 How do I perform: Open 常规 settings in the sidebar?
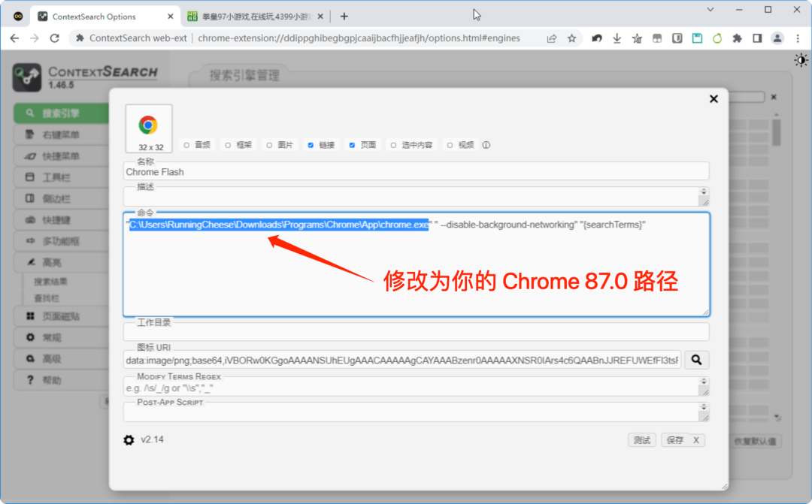click(61, 337)
